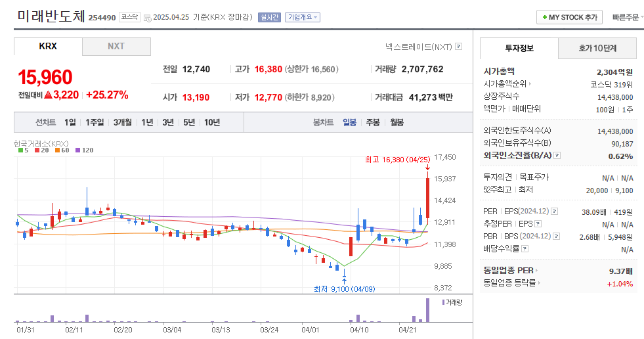This screenshot has width=644, height=339.
Task: Select the 일봉 candle chart
Action: [349, 122]
